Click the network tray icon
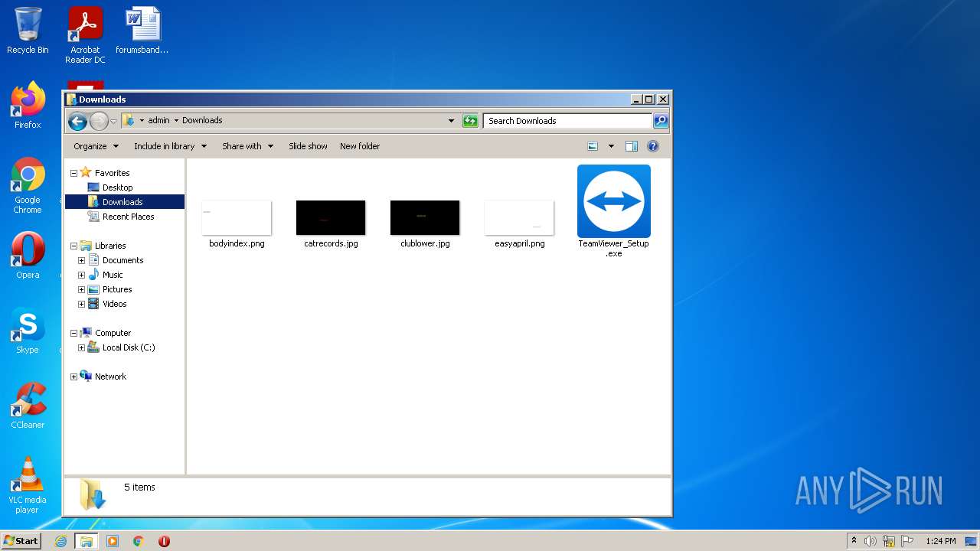The image size is (980, 551). (x=889, y=541)
